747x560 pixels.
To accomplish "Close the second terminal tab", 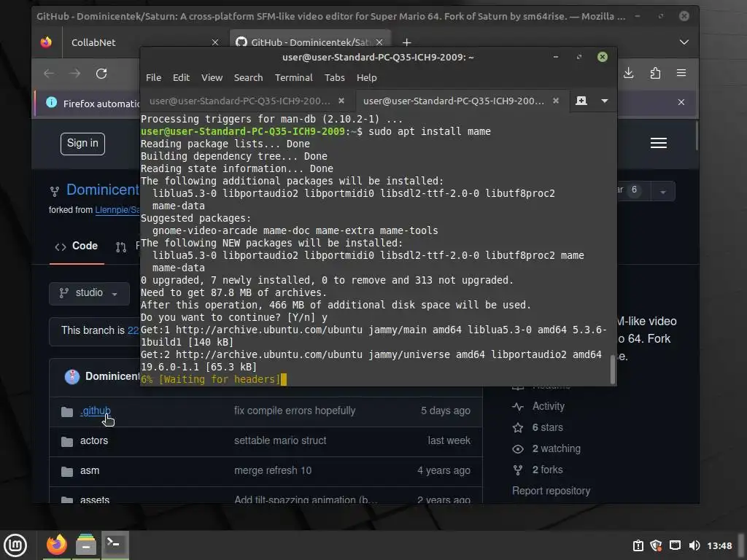I will pos(555,101).
